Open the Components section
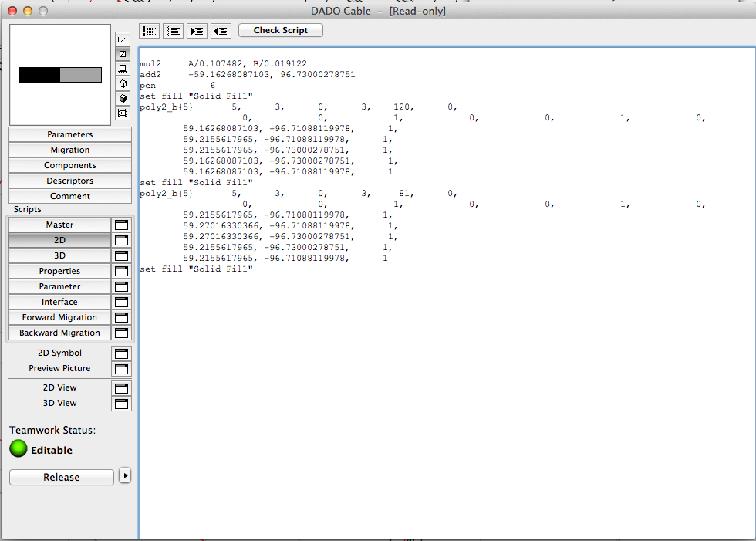The height and width of the screenshot is (541, 756). tap(70, 165)
